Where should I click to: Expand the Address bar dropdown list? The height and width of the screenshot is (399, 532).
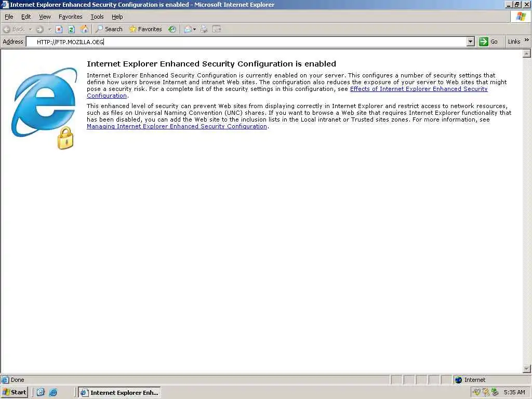470,42
